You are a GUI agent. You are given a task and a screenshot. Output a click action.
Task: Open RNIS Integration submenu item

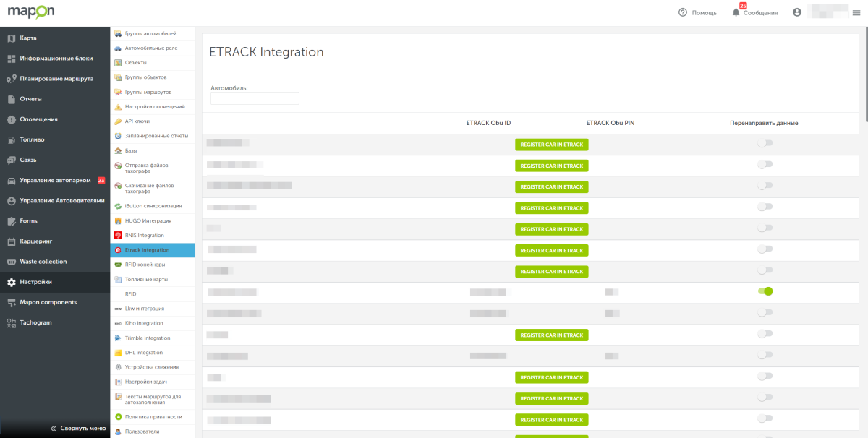point(144,236)
